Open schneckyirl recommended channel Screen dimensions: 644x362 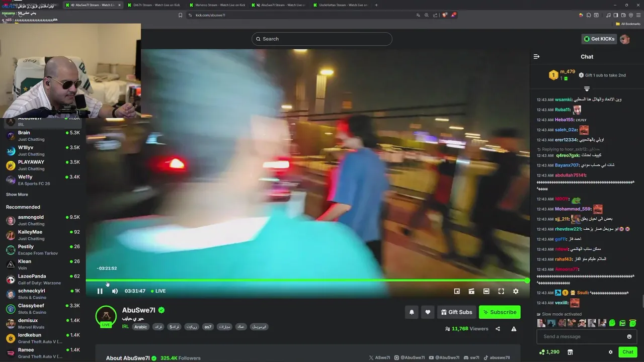click(x=43, y=294)
